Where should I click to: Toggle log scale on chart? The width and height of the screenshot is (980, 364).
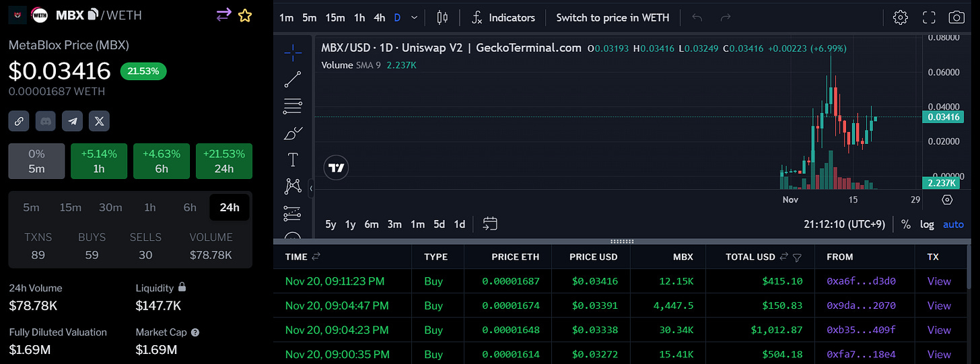(x=927, y=224)
